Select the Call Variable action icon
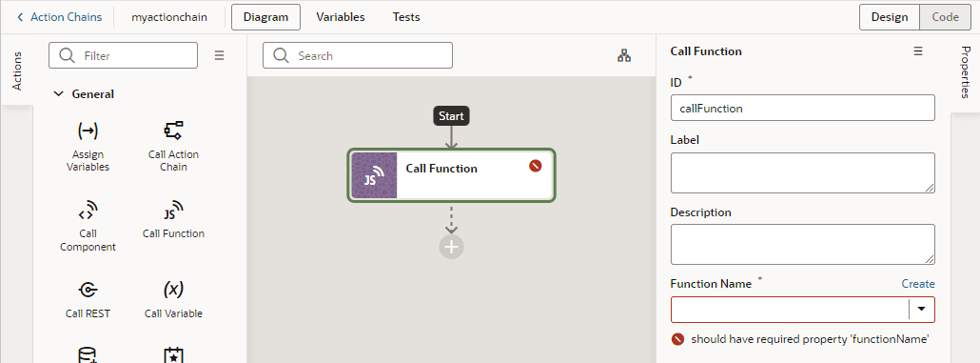This screenshot has width=980, height=363. (x=173, y=289)
